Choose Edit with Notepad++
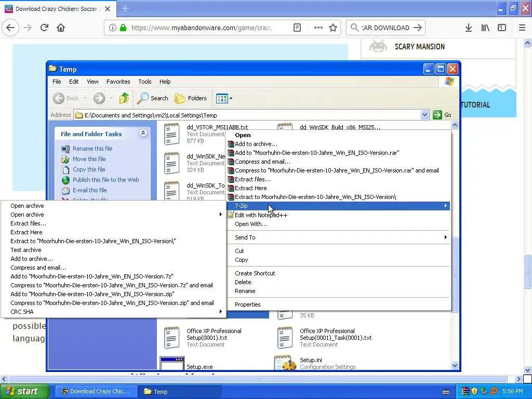532x399 pixels. pos(338,215)
